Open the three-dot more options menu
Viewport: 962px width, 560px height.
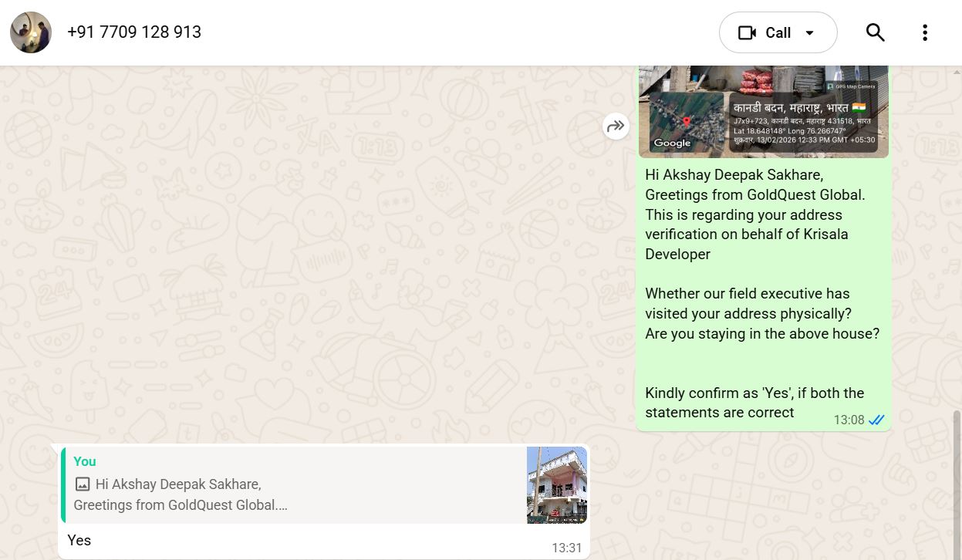coord(924,32)
